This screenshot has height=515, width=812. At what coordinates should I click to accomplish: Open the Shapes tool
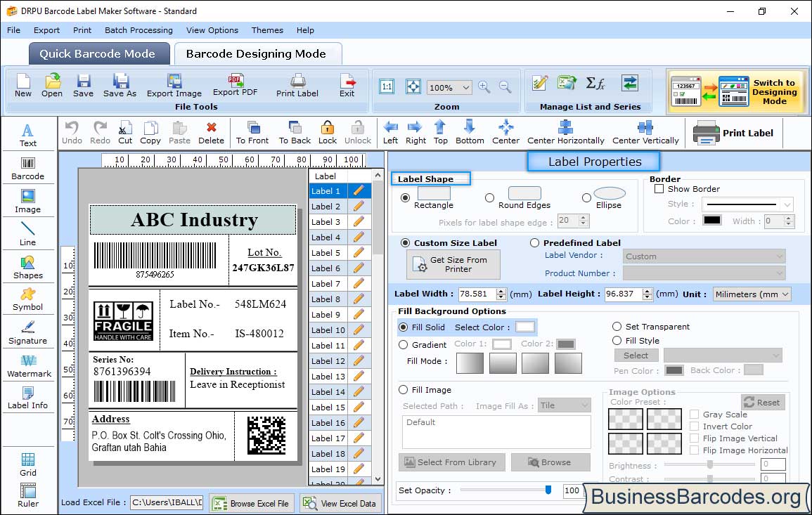click(x=28, y=267)
